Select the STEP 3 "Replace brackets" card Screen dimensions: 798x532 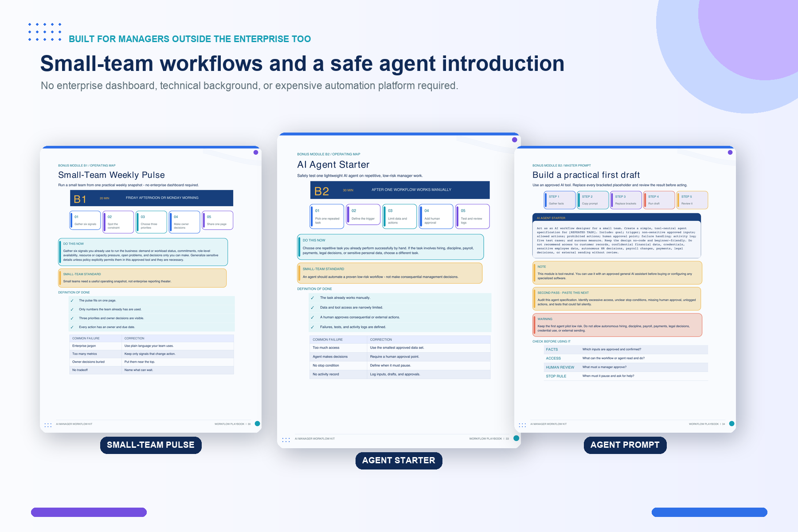[x=626, y=200]
